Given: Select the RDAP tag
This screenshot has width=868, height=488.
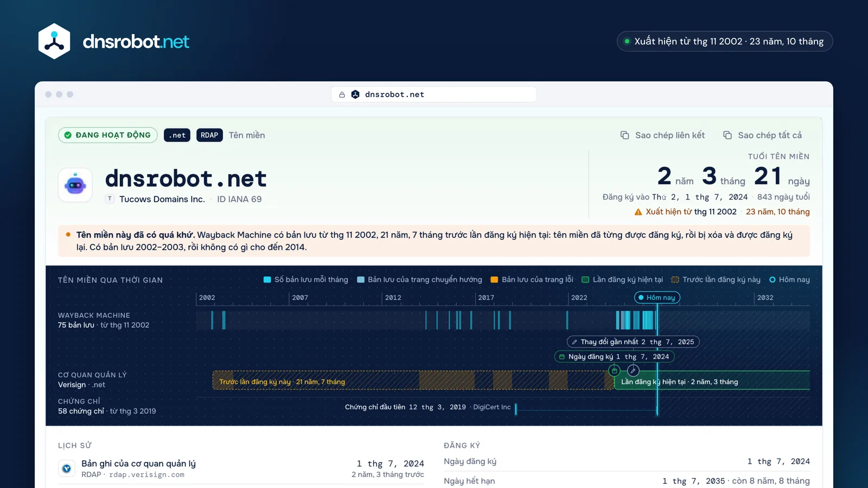Looking at the screenshot, I should [209, 135].
